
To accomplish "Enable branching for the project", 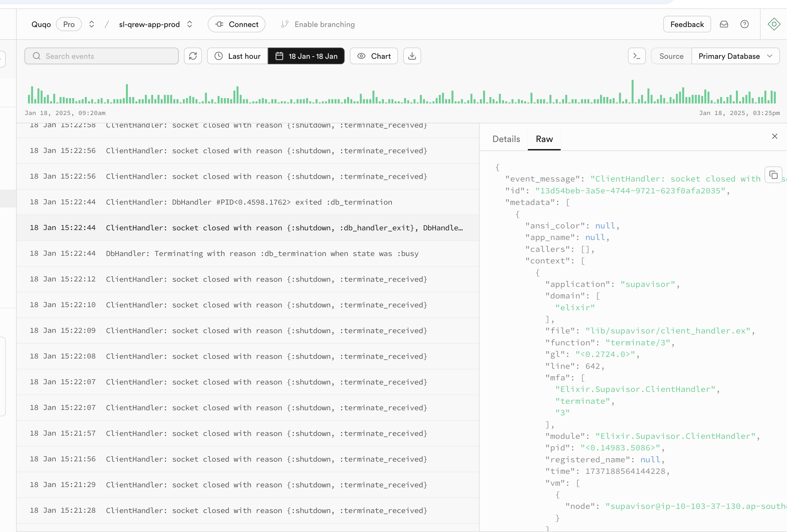I will (318, 24).
